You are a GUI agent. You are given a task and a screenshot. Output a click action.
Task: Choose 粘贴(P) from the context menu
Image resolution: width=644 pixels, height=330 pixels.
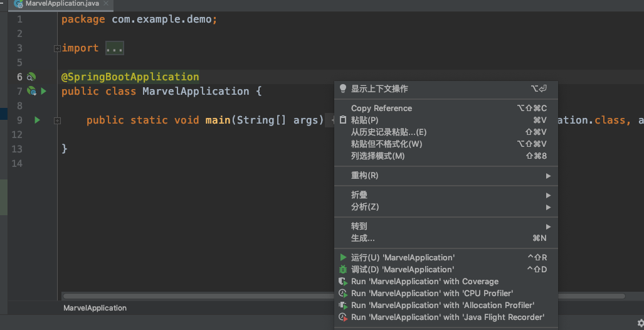tap(446, 120)
